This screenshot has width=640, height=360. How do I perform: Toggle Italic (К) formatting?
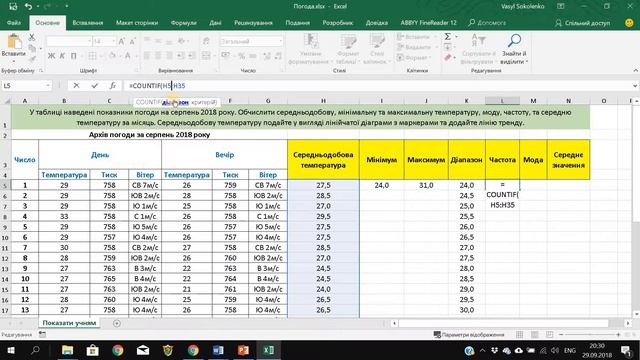tap(62, 56)
